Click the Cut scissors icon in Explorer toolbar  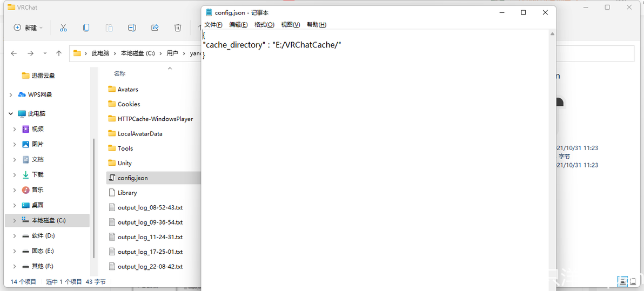pos(63,28)
